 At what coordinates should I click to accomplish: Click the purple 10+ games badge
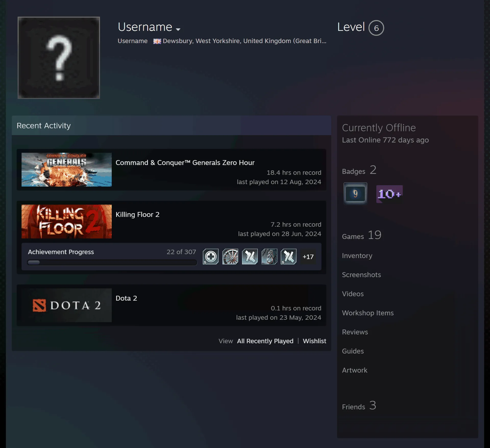(x=389, y=194)
